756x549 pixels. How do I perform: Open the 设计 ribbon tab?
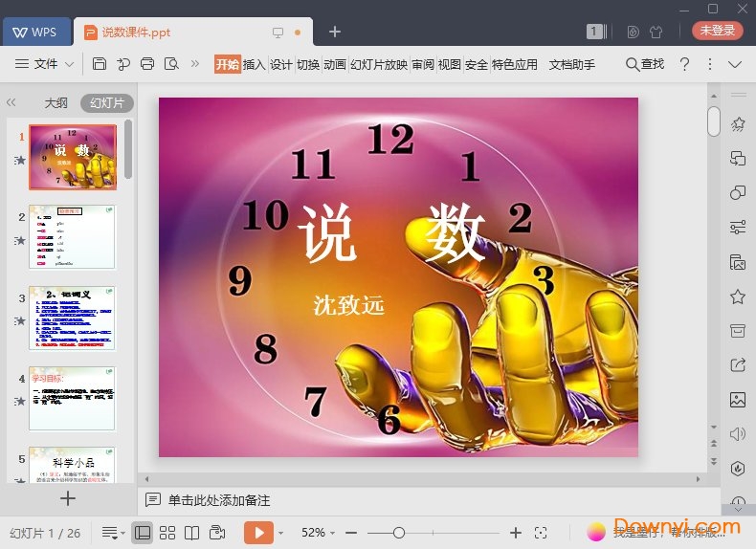280,64
